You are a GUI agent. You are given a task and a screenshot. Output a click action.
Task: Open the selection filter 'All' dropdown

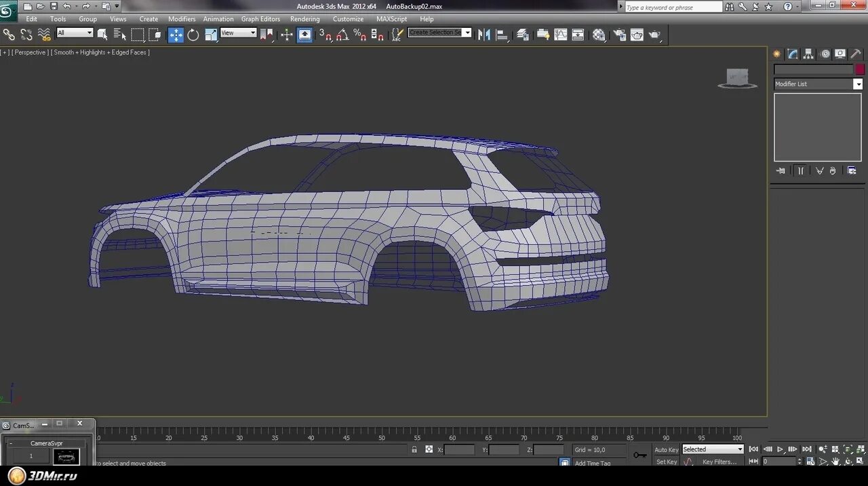click(x=75, y=33)
